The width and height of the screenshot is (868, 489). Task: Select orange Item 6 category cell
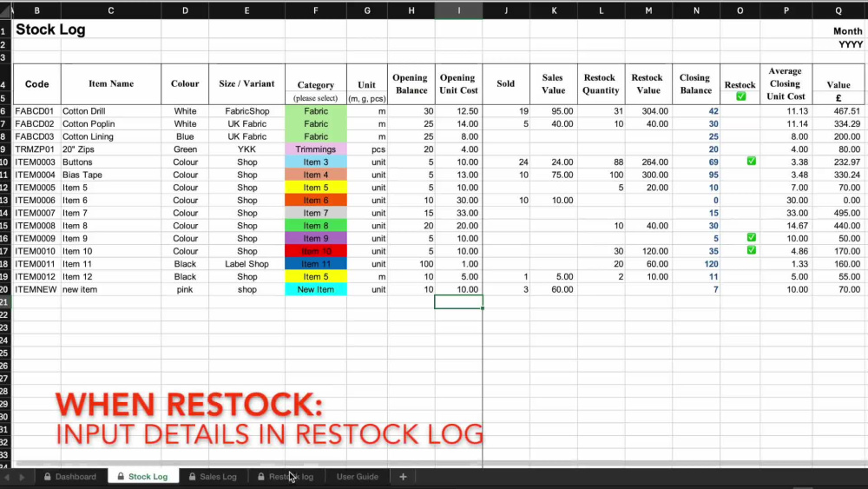click(x=316, y=200)
